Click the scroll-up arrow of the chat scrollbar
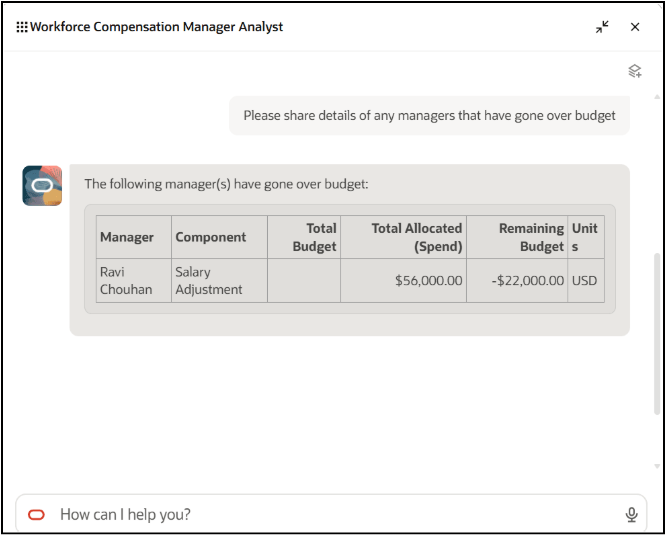The width and height of the screenshot is (666, 537). (657, 97)
